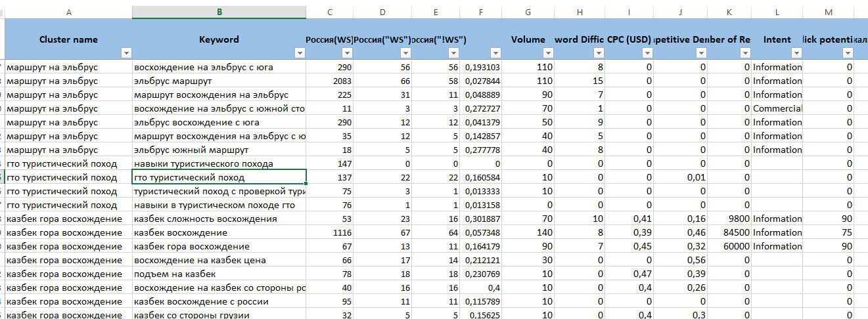Screen dimensions: 868x319
Task: Select cell 'восхождение на казбек цена'
Action: (x=219, y=260)
